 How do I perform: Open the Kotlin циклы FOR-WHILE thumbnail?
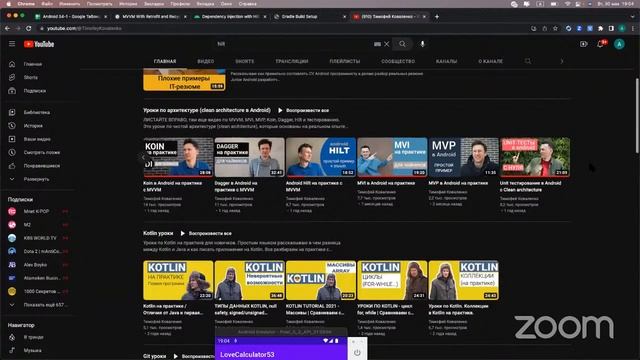392,280
